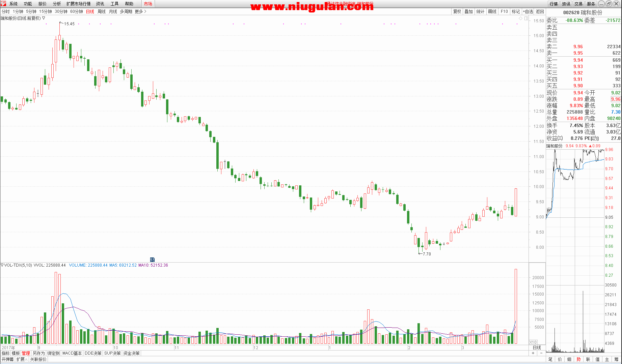Open the 系统 menu

click(x=13, y=4)
